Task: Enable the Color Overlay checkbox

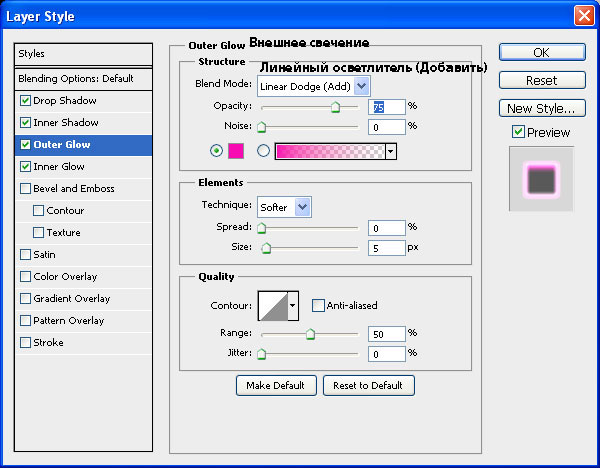Action: pyautogui.click(x=25, y=277)
